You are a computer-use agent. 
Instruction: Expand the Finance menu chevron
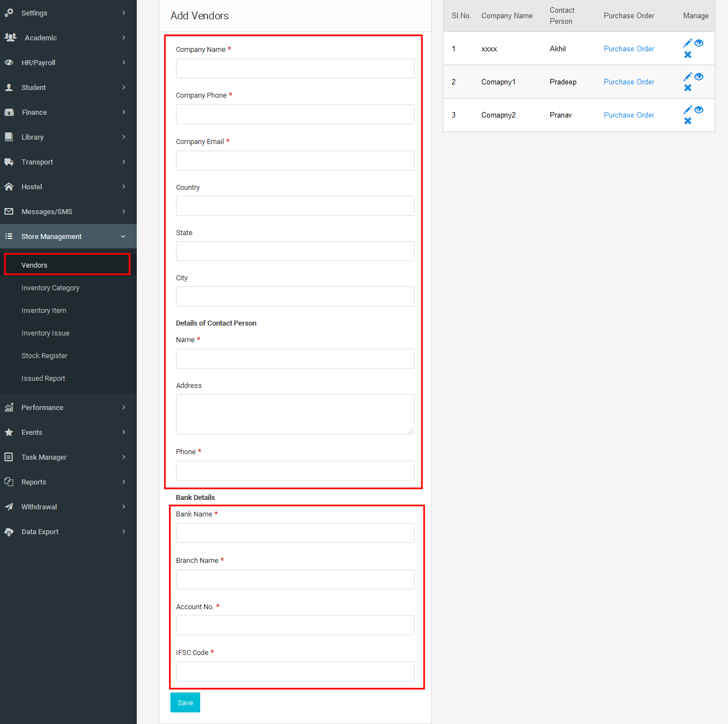pyautogui.click(x=124, y=112)
